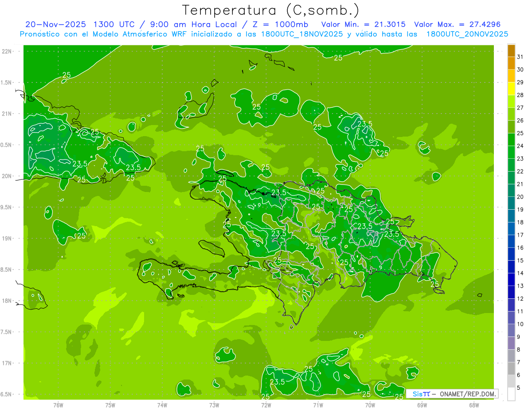
Task: Click legend value 11 on color scale
Action: coord(520,311)
